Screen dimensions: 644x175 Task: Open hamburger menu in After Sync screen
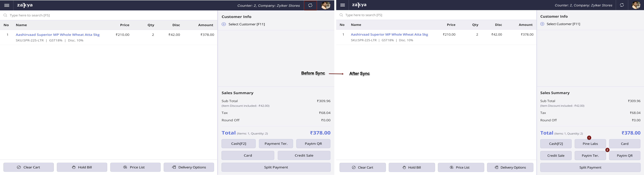point(343,5)
